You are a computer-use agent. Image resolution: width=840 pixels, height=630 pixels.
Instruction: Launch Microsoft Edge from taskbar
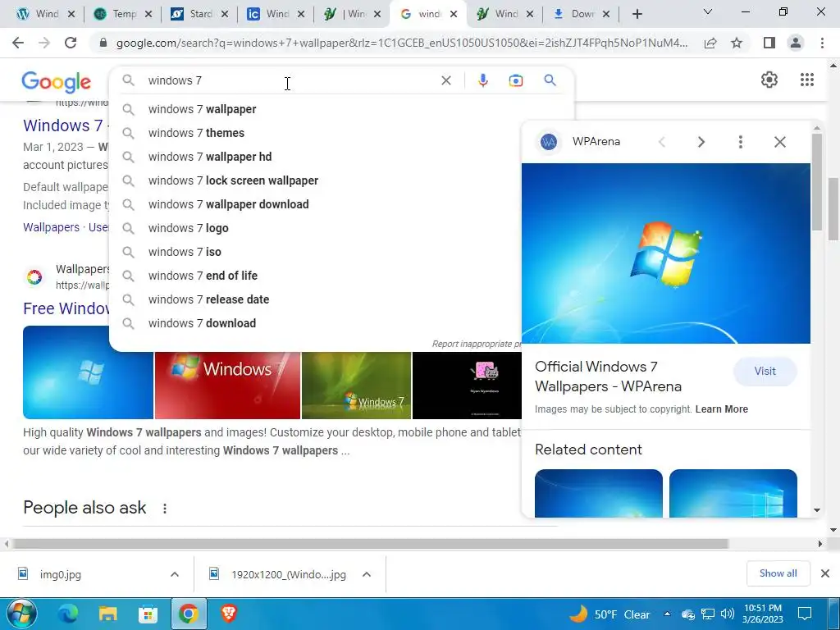click(x=68, y=614)
